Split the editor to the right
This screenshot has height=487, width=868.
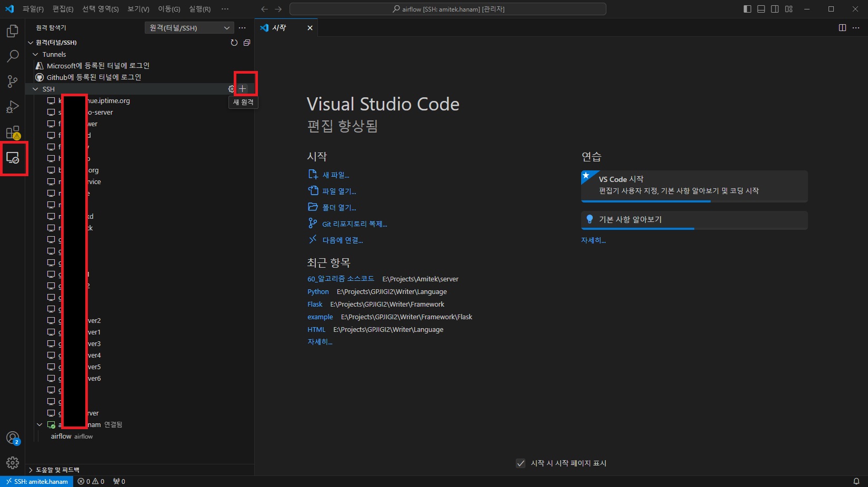click(842, 28)
